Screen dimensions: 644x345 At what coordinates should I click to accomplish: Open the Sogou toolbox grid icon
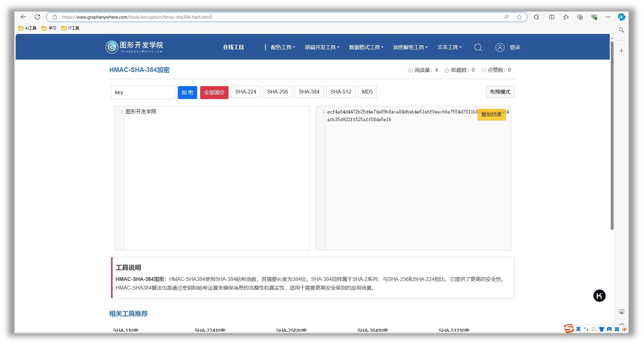[617, 329]
